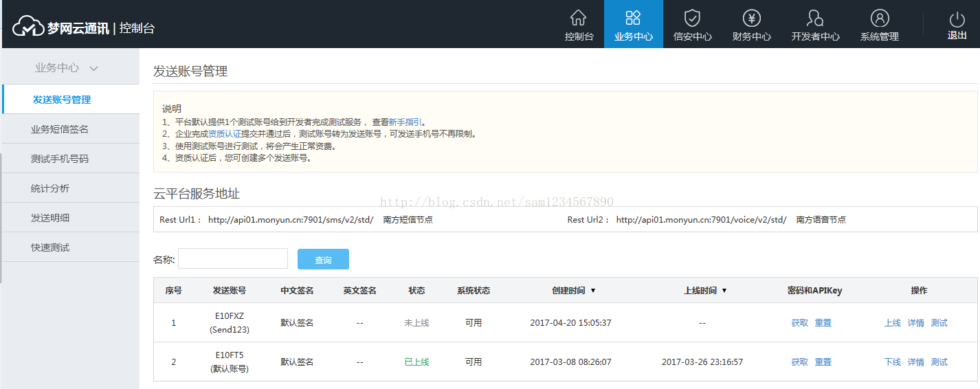
Task: Click the Rest Url1 sms address text
Action: [291, 220]
